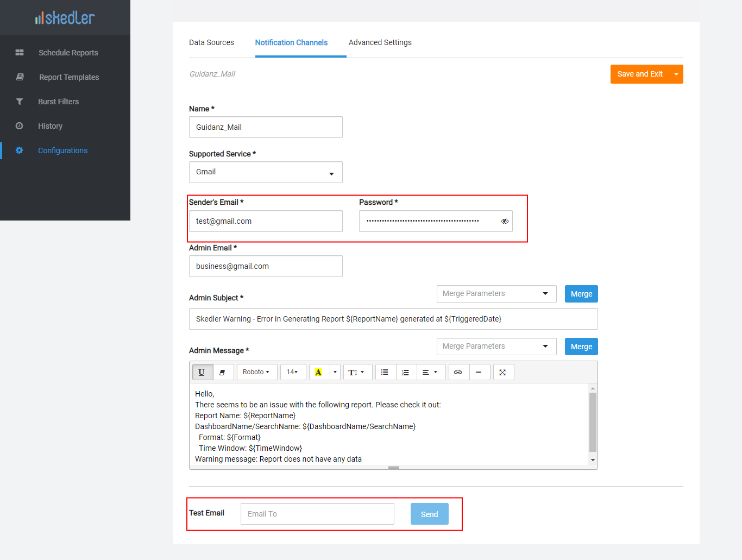Click the Report Templates book icon
Image resolution: width=742 pixels, height=560 pixels.
tap(20, 77)
